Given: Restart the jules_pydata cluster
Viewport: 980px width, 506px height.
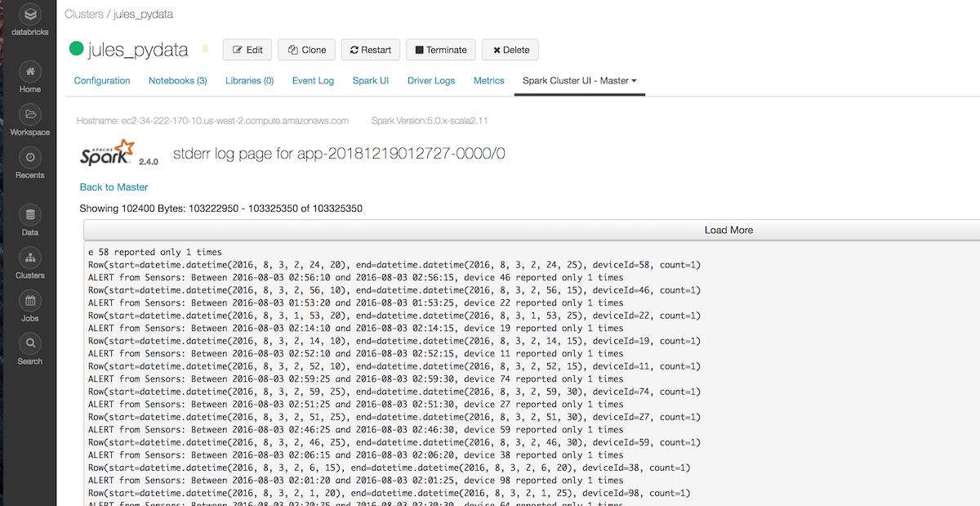Looking at the screenshot, I should [370, 50].
